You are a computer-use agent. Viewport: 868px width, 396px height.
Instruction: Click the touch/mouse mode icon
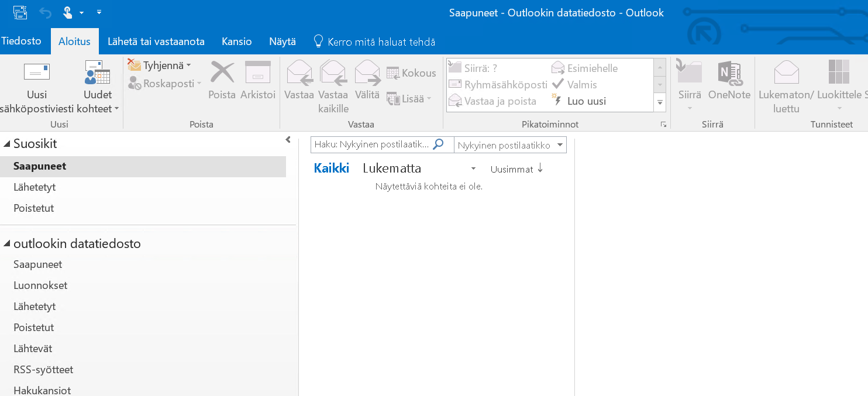pos(67,12)
